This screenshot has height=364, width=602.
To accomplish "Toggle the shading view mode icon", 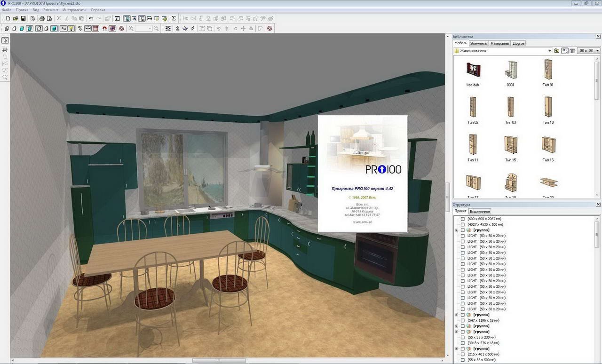I will pos(54,28).
